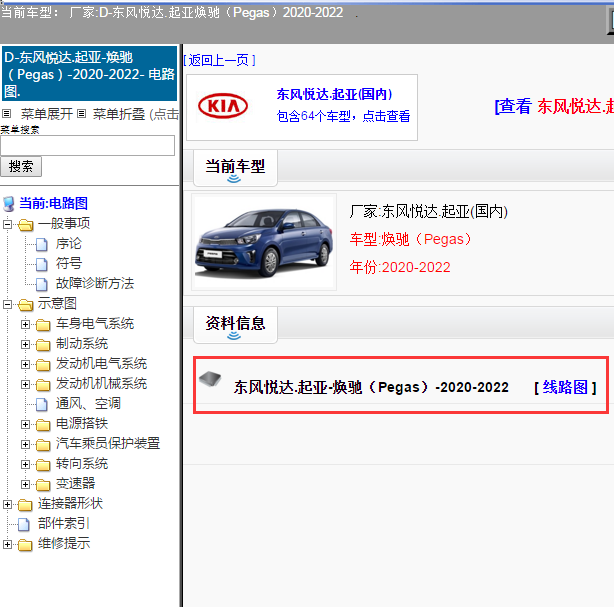Click the 年份:2020-2022 text
The image size is (614, 607).
tap(400, 267)
